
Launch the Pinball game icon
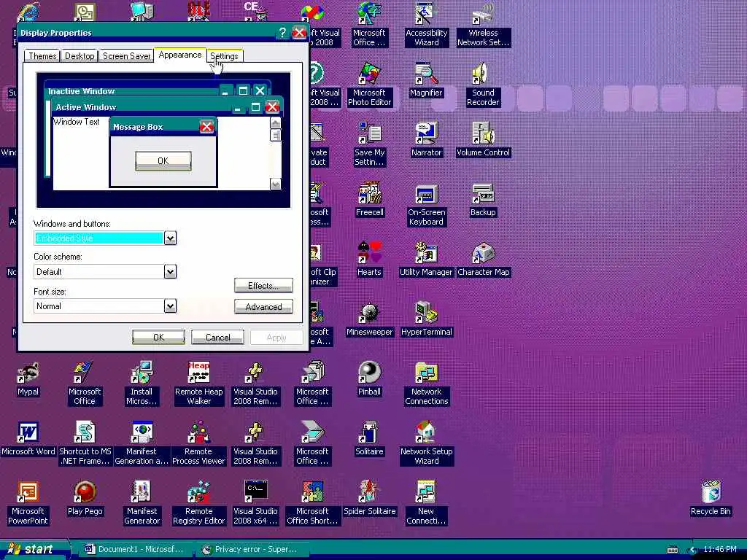[x=369, y=379]
